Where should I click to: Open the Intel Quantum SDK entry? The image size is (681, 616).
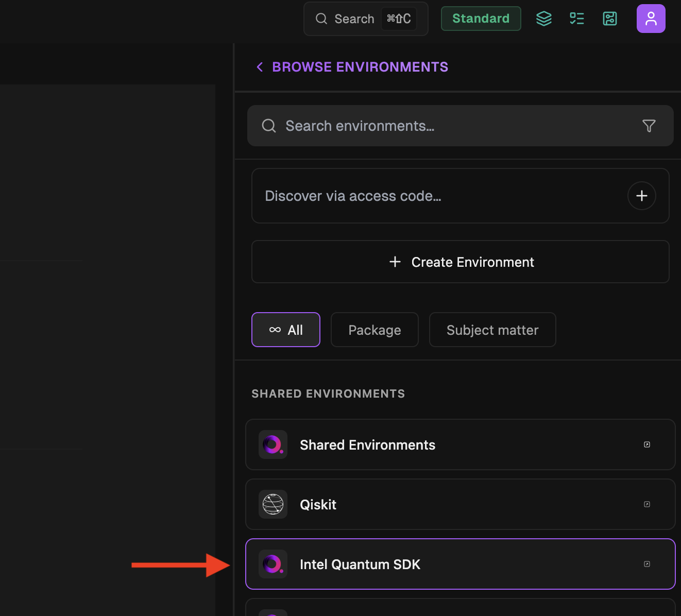tap(461, 564)
